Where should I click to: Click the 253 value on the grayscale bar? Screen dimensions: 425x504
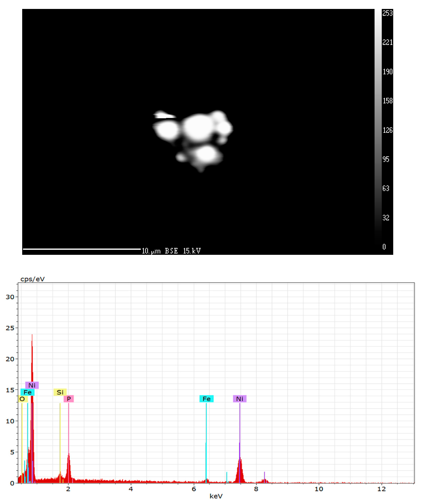coord(387,13)
